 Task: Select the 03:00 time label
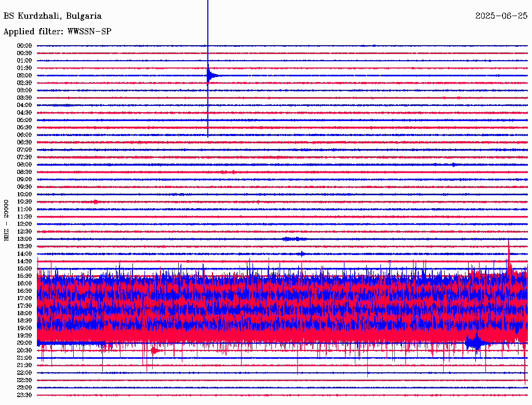point(24,90)
